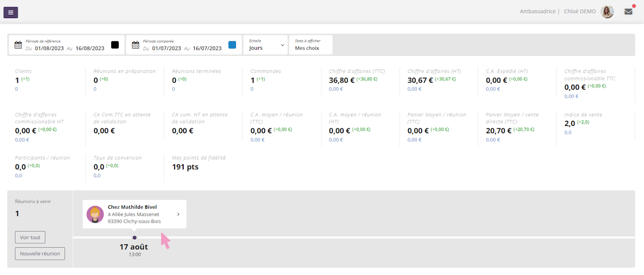Click the blue compared period color swatch

point(232,45)
